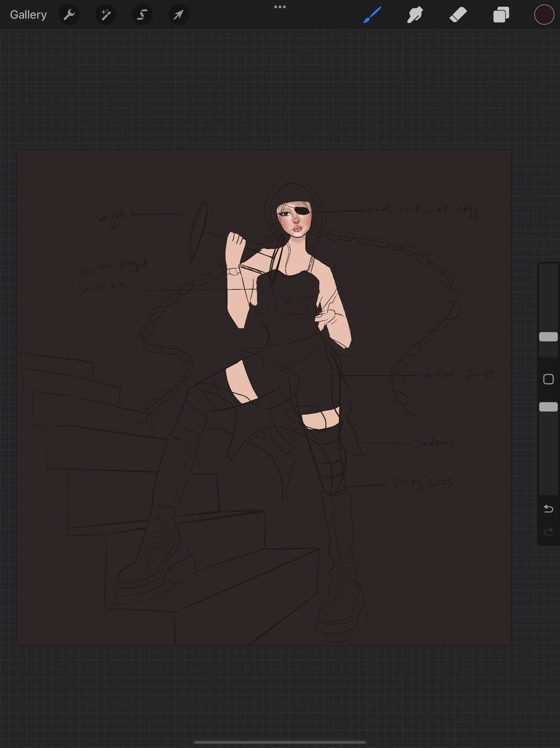
Task: Select the Eraser tool
Action: click(458, 15)
